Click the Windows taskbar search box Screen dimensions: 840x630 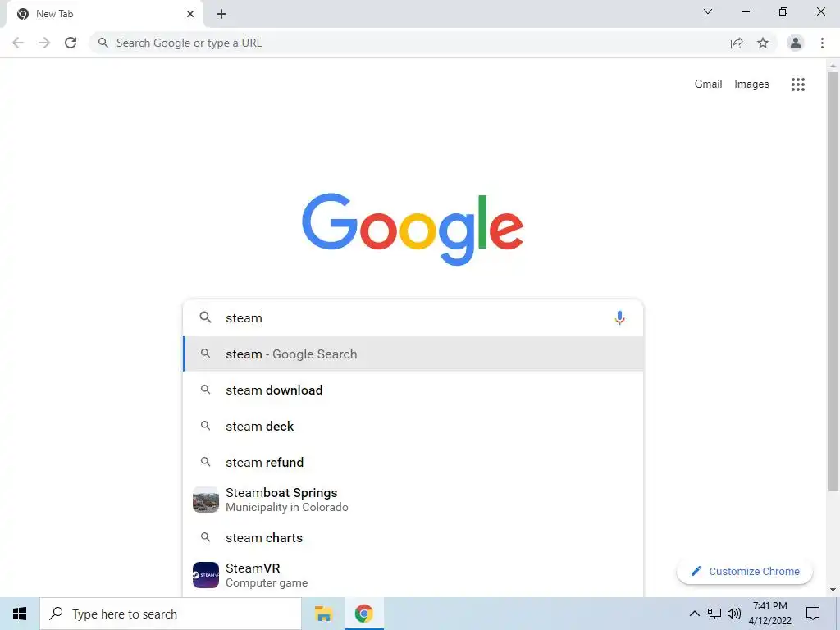[x=171, y=614]
